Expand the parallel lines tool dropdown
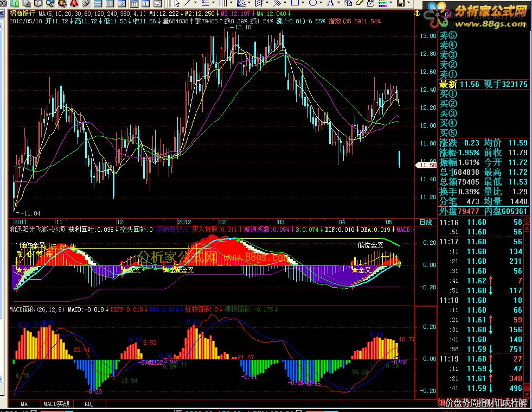Screen dimensions: 532x412 point(267,3)
